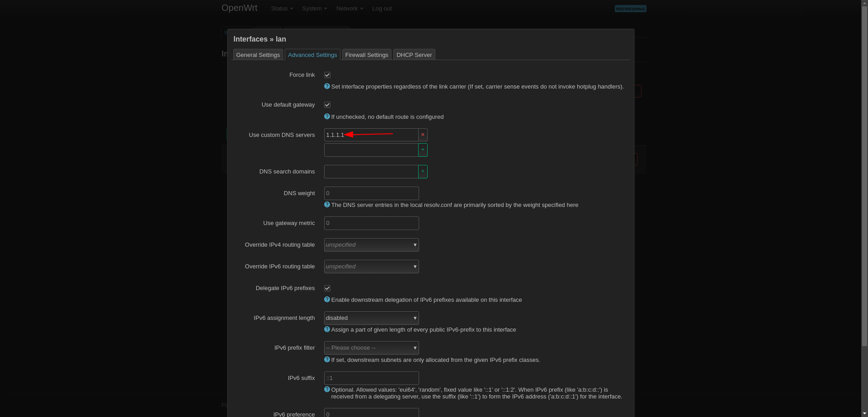
Task: Click the OpenWrt brand link
Action: (240, 8)
